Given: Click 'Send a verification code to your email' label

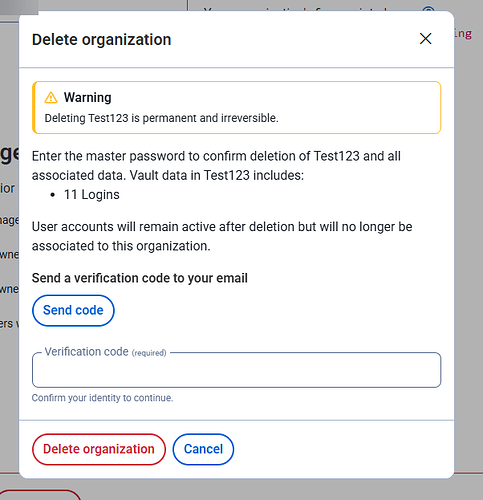Looking at the screenshot, I should tap(140, 278).
